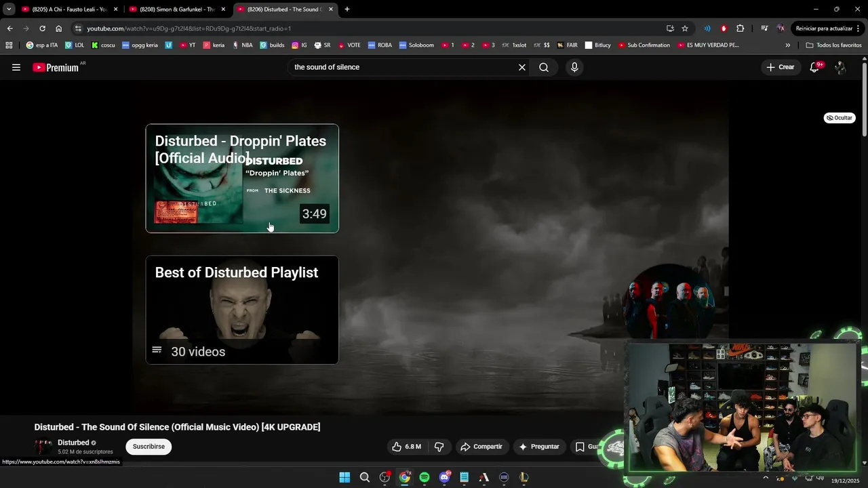Image resolution: width=868 pixels, height=488 pixels.
Task: Dislike the video with thumbs down
Action: [439, 447]
